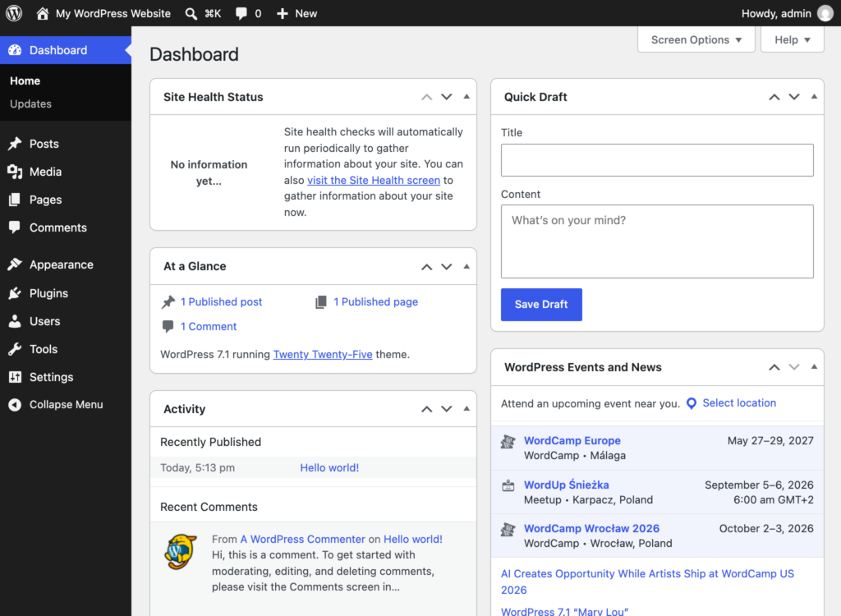Collapse the Quick Draft panel
The width and height of the screenshot is (841, 616).
click(814, 97)
